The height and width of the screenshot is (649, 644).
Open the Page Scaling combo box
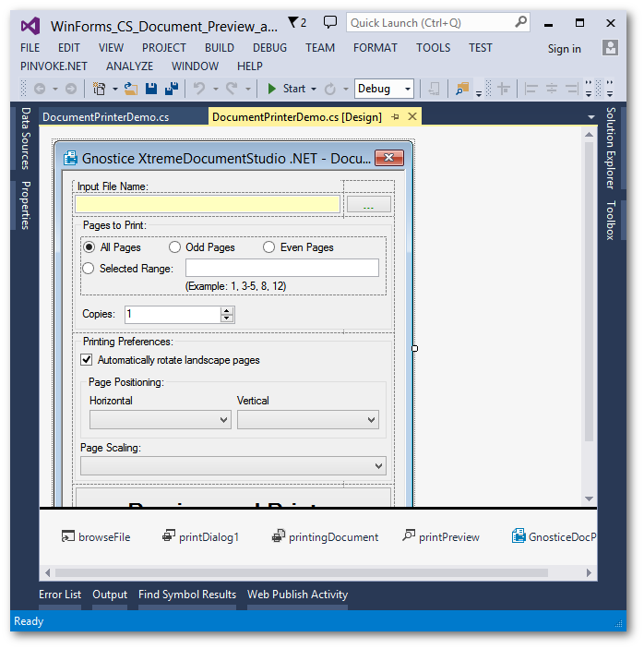[233, 465]
